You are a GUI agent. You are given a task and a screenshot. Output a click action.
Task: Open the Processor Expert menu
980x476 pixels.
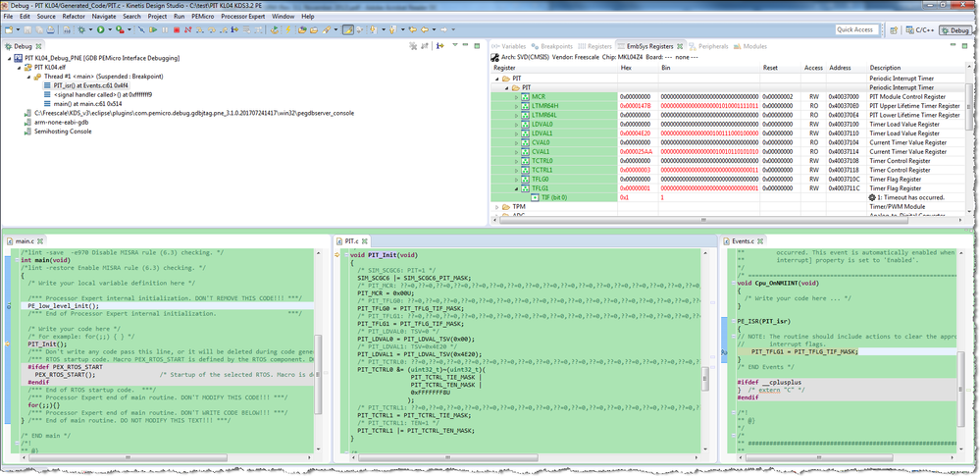point(241,17)
